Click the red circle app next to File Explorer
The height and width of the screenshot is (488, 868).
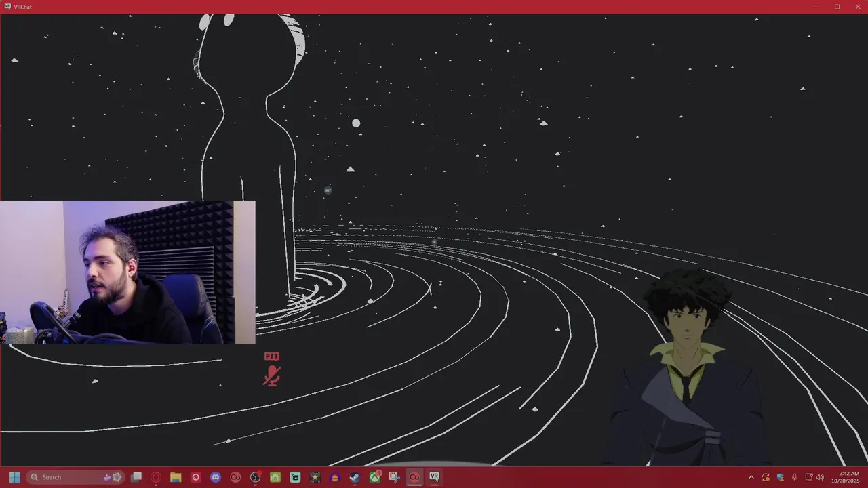point(196,477)
